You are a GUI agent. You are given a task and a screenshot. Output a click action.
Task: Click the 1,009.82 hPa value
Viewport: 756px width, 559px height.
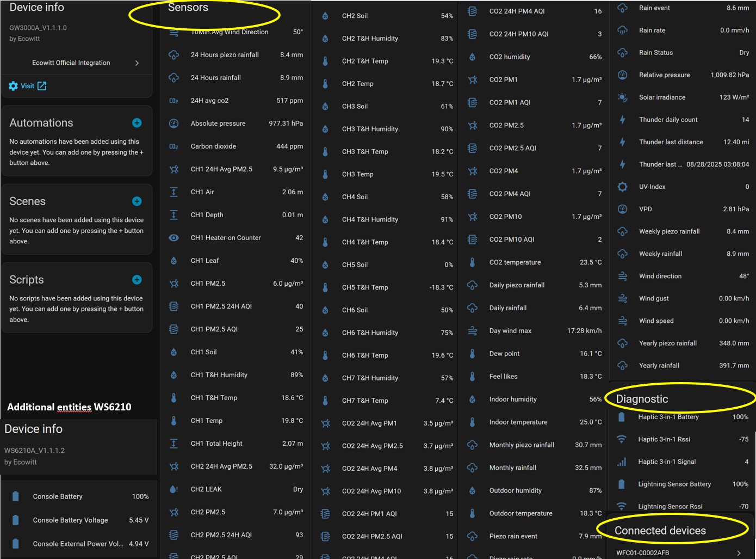(x=730, y=75)
